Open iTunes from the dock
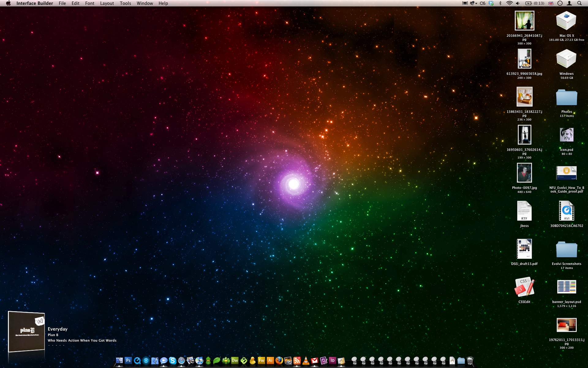 pyautogui.click(x=199, y=361)
